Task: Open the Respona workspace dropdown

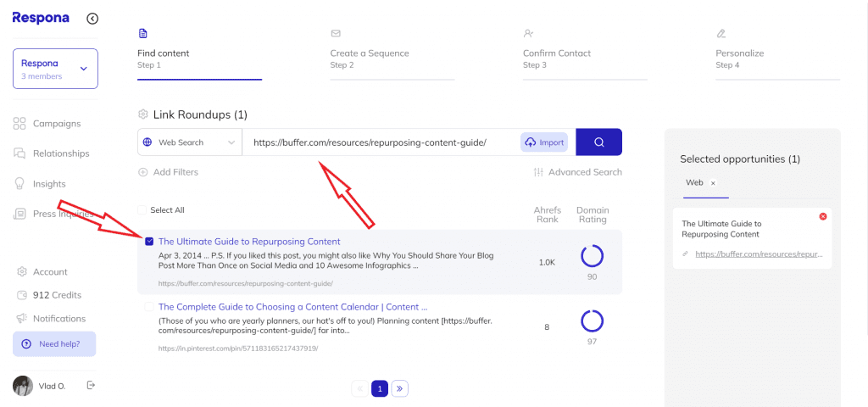Action: tap(55, 69)
